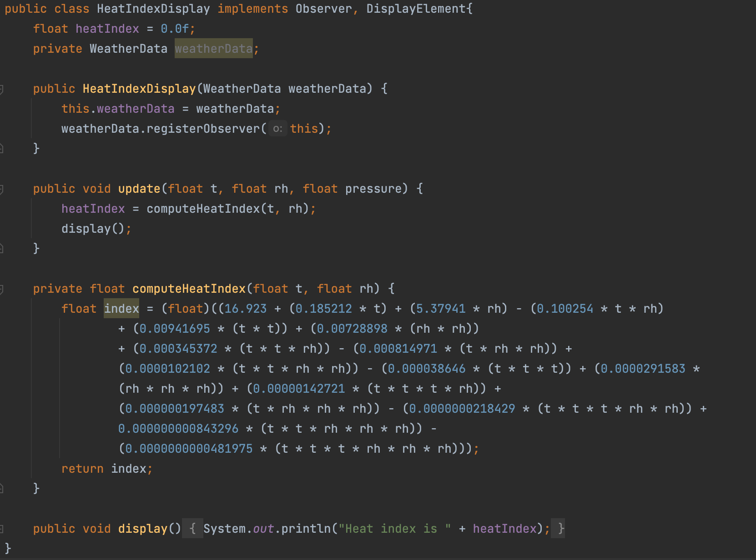Expand folded opening brace of display() method
The height and width of the screenshot is (560, 756).
click(192, 529)
